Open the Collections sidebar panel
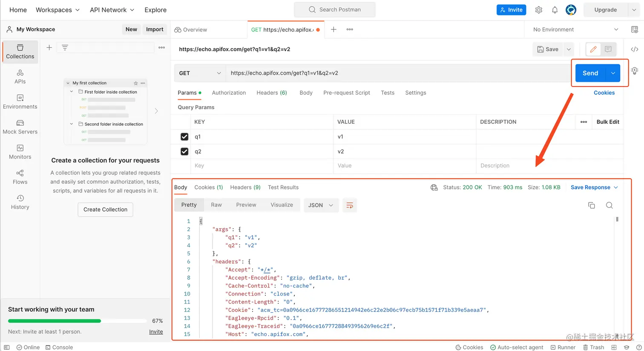This screenshot has width=644, height=351. pyautogui.click(x=20, y=52)
